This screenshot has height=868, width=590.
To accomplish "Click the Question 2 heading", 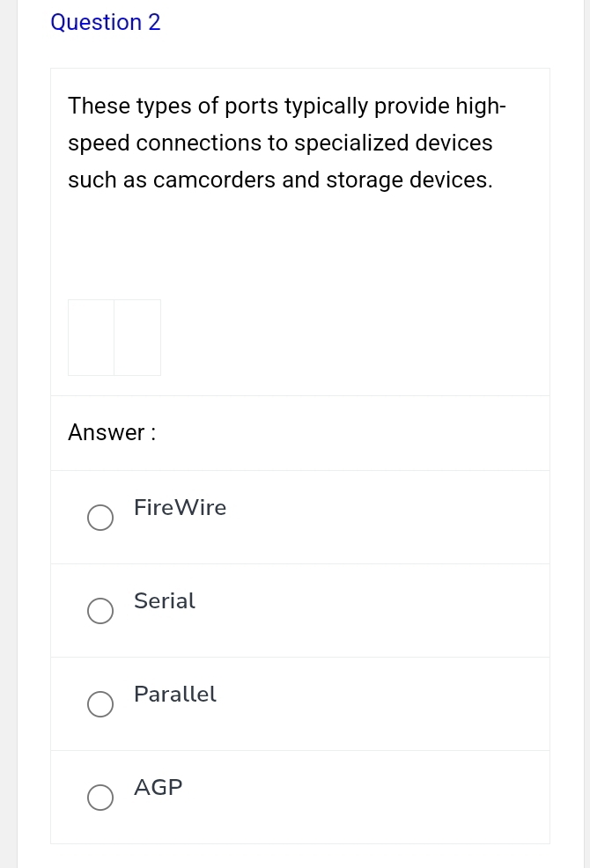I will coord(106,23).
